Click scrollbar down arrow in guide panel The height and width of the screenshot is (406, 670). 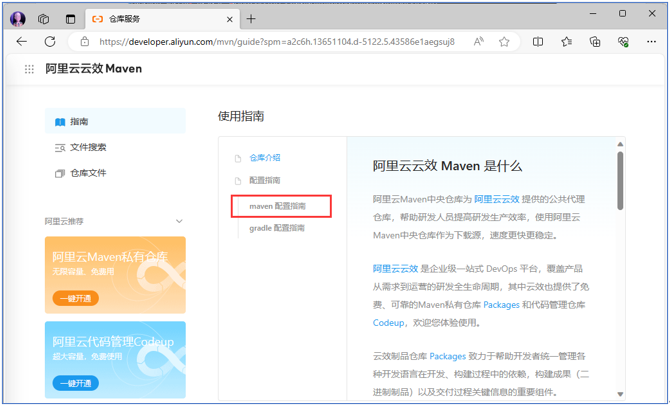point(620,394)
